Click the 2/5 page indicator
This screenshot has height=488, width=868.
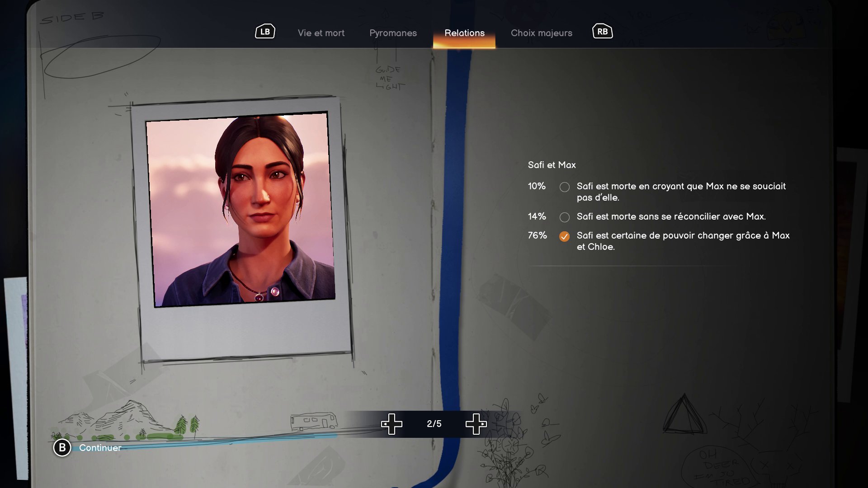(x=434, y=424)
